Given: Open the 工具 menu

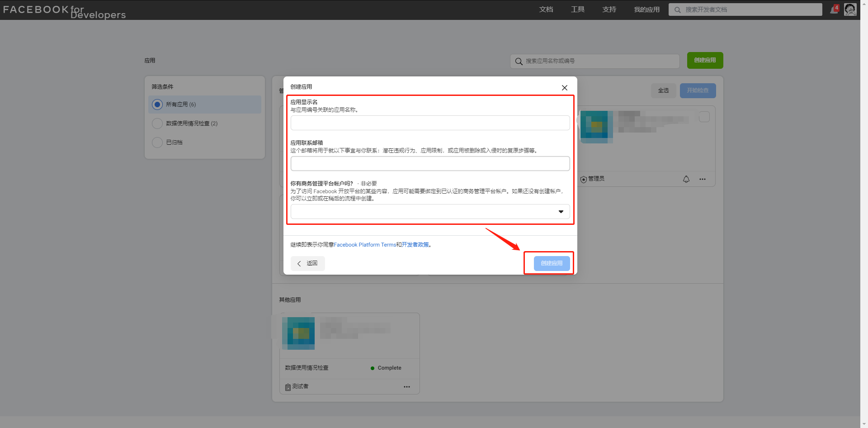Looking at the screenshot, I should [x=577, y=10].
